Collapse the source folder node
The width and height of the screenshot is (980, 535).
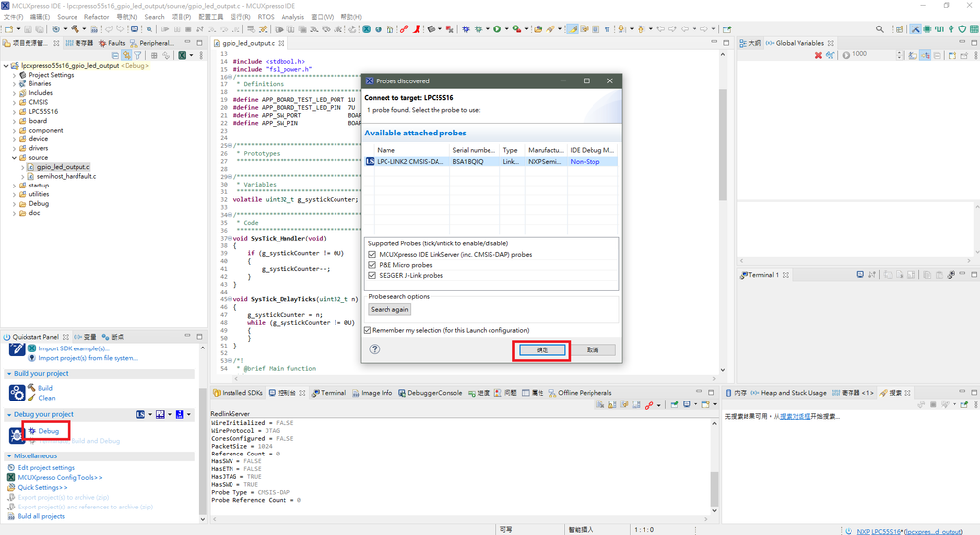point(15,158)
